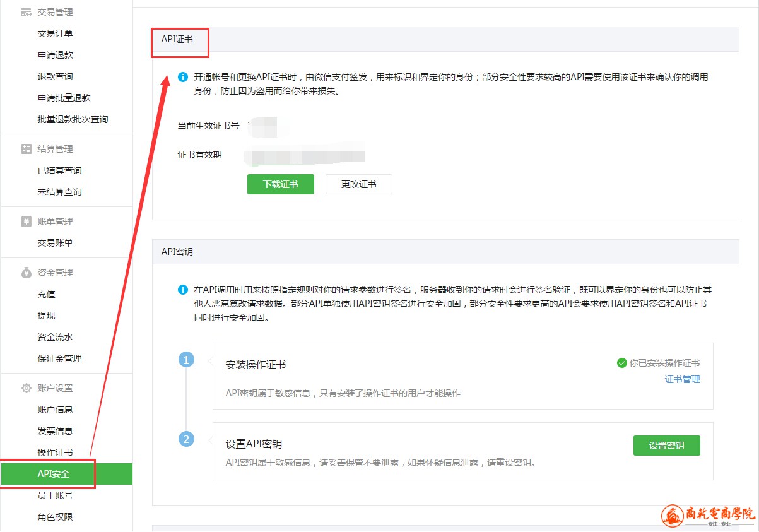Click the 资金管理 section header

pos(55,273)
